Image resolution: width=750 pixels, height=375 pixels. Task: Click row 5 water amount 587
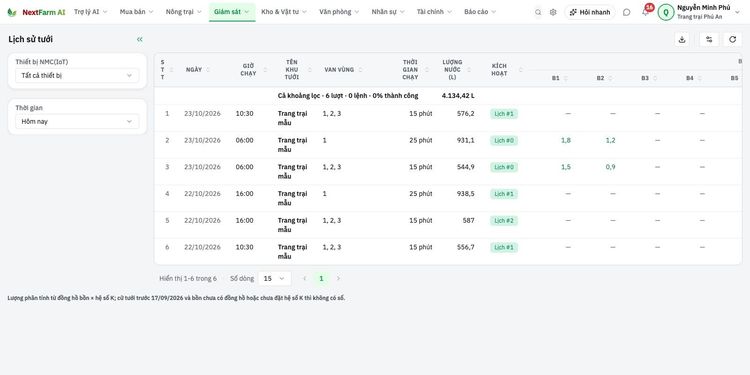tap(469, 221)
